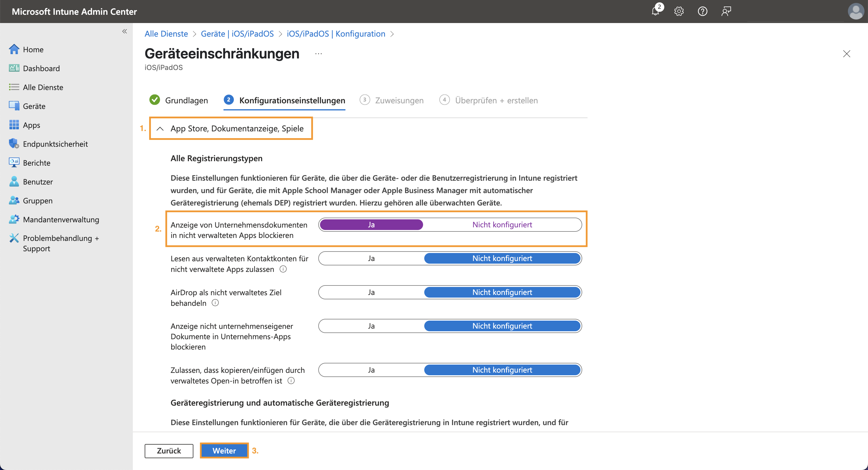This screenshot has height=470, width=868.
Task: Open the feedback person icon
Action: pyautogui.click(x=726, y=11)
